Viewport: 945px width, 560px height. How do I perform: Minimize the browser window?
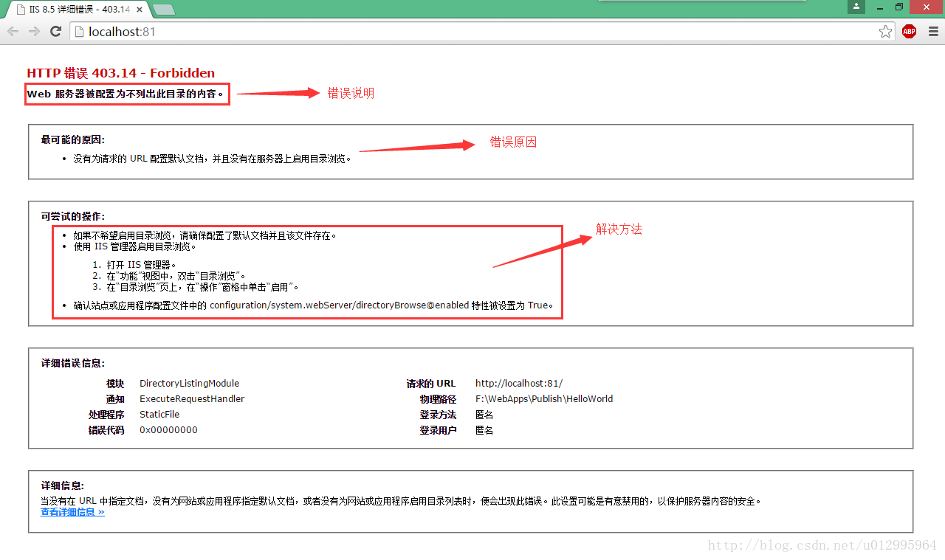(x=879, y=7)
